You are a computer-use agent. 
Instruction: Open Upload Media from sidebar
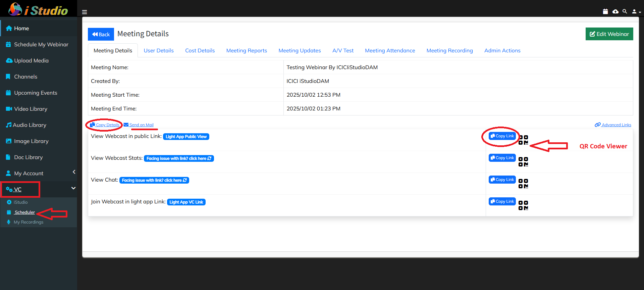[x=39, y=60]
